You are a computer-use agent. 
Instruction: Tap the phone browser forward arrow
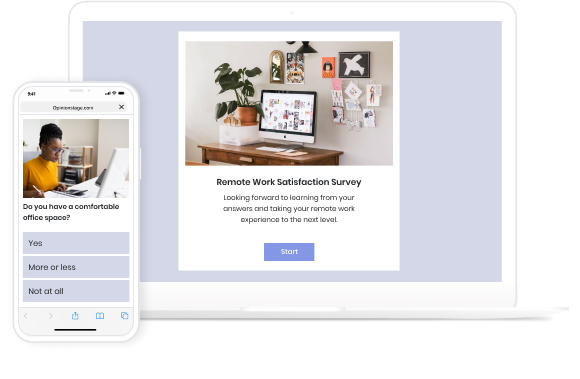click(51, 316)
